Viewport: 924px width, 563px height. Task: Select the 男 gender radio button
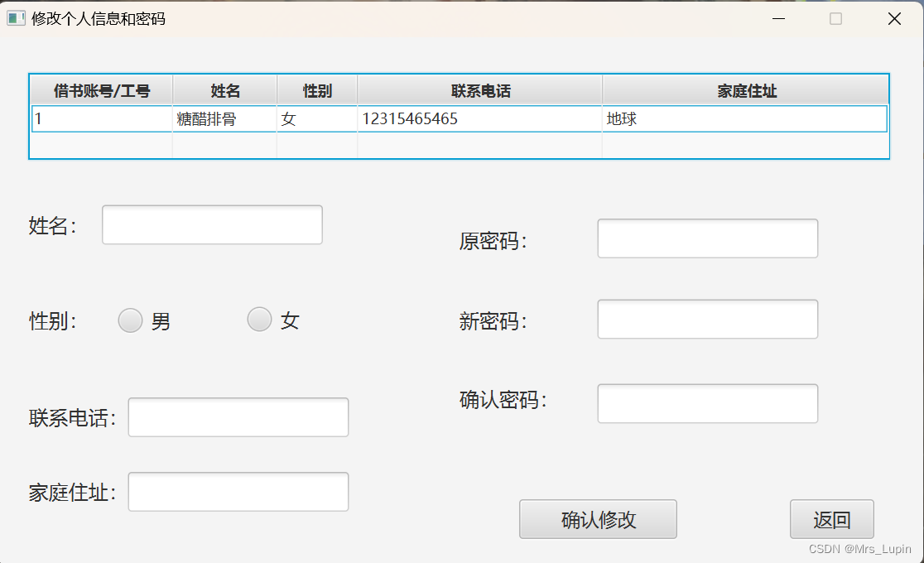point(130,320)
